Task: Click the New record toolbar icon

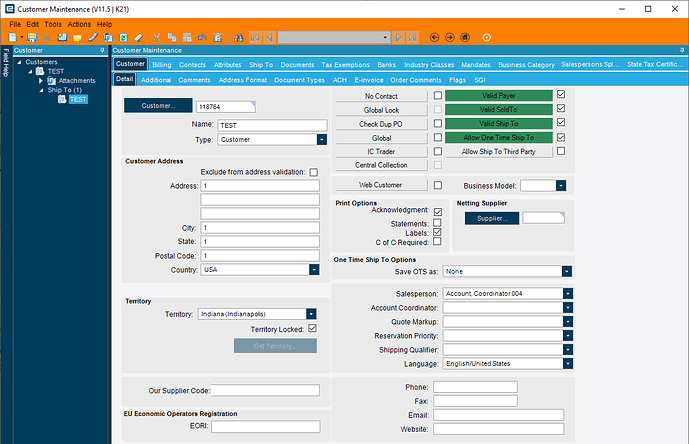Action: tap(14, 37)
